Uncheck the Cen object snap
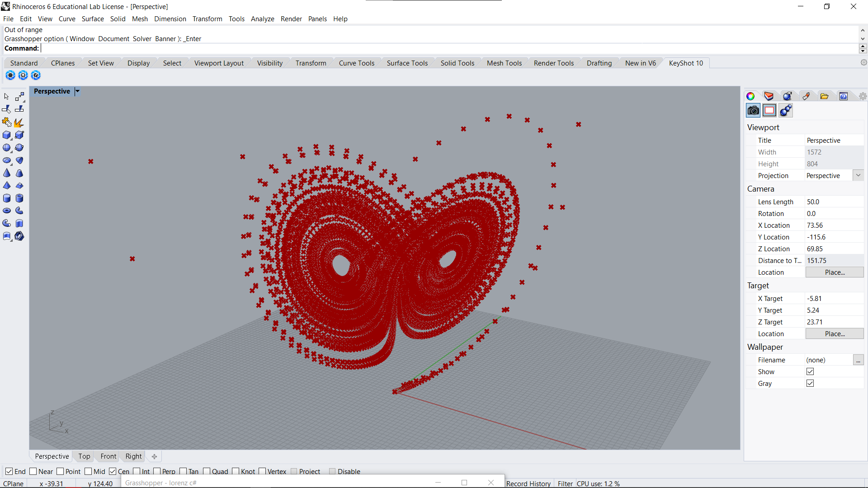The image size is (868, 488). [113, 471]
